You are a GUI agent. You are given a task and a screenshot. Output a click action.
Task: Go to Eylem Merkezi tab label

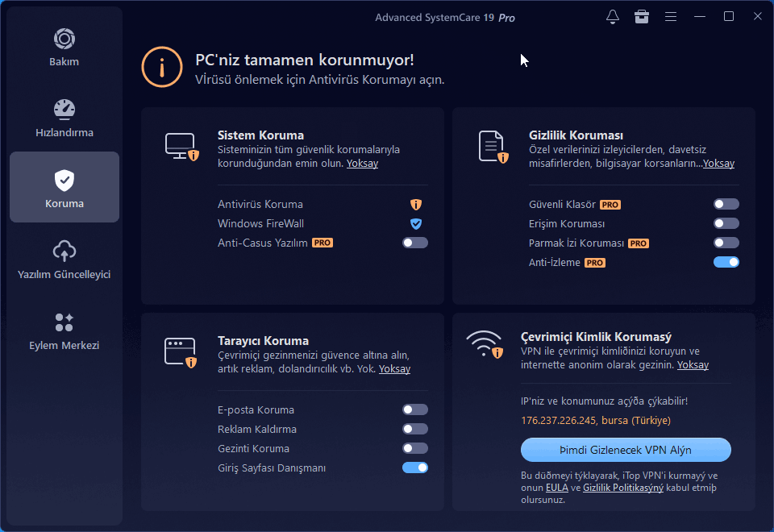(x=64, y=346)
